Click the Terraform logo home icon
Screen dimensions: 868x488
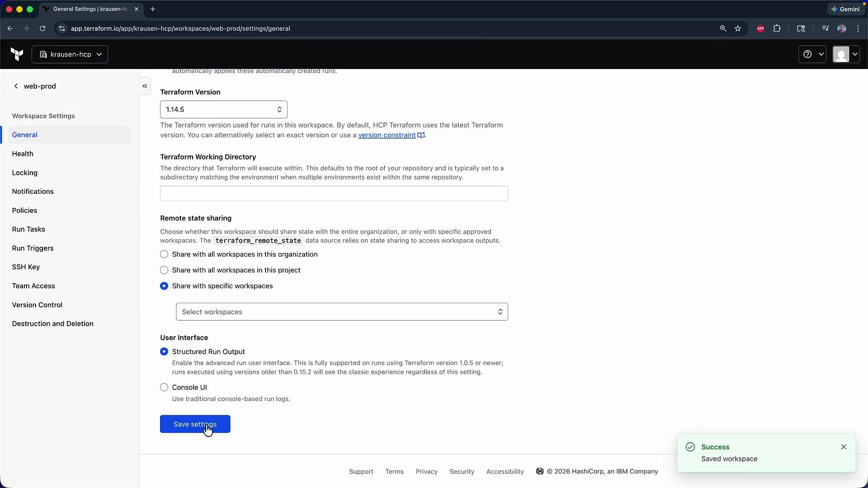tap(17, 54)
